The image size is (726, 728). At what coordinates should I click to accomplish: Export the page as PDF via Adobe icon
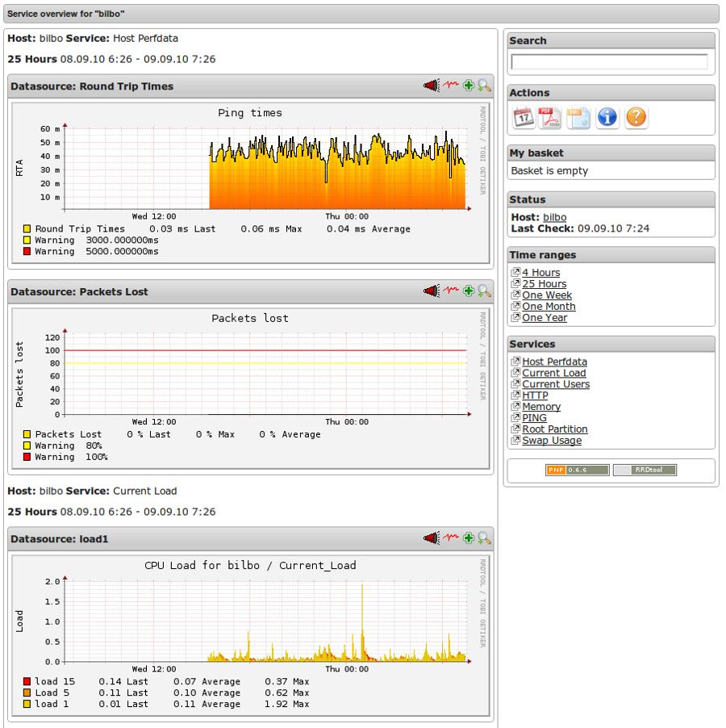pos(550,116)
